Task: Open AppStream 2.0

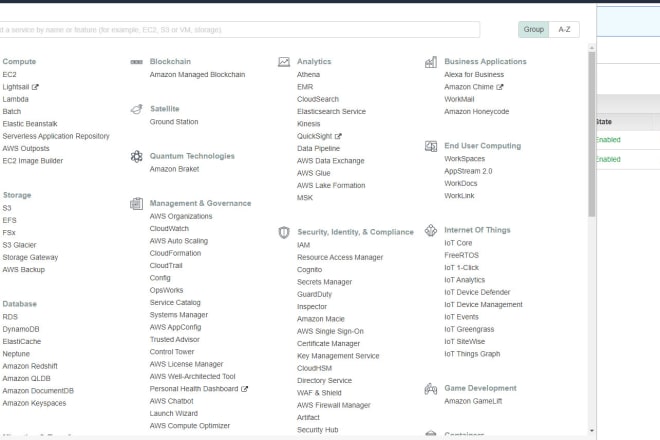Action: [x=468, y=171]
